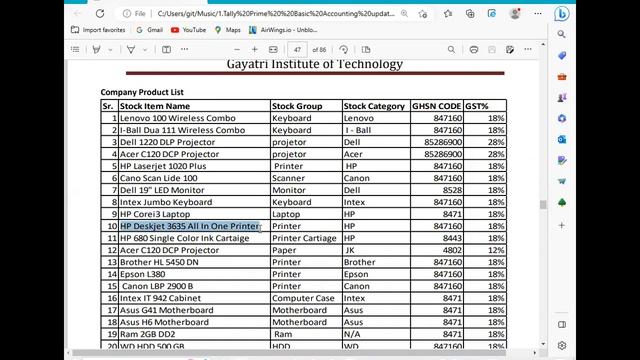Open the browser Settings and more menu

538,13
